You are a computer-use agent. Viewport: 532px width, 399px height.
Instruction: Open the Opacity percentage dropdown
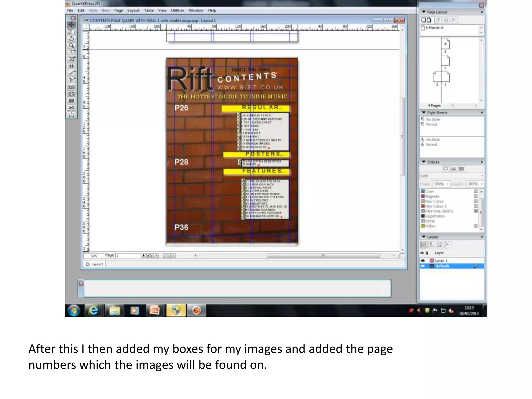[482, 184]
